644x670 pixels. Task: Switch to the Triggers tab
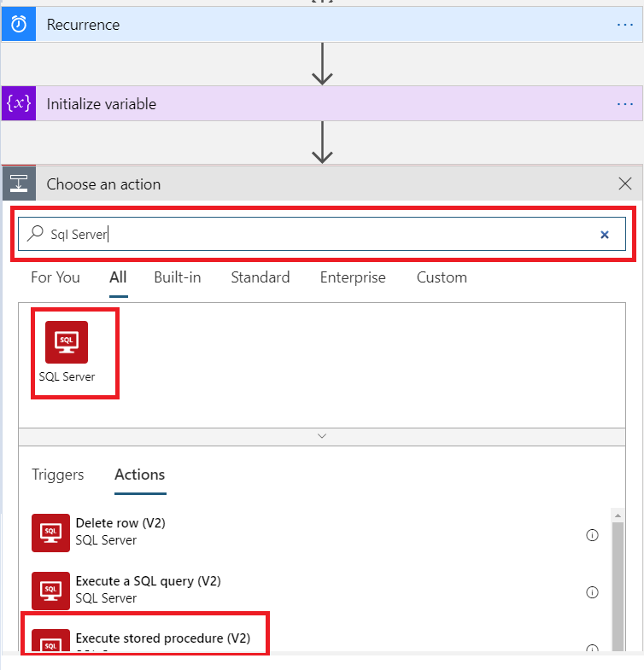click(x=58, y=475)
